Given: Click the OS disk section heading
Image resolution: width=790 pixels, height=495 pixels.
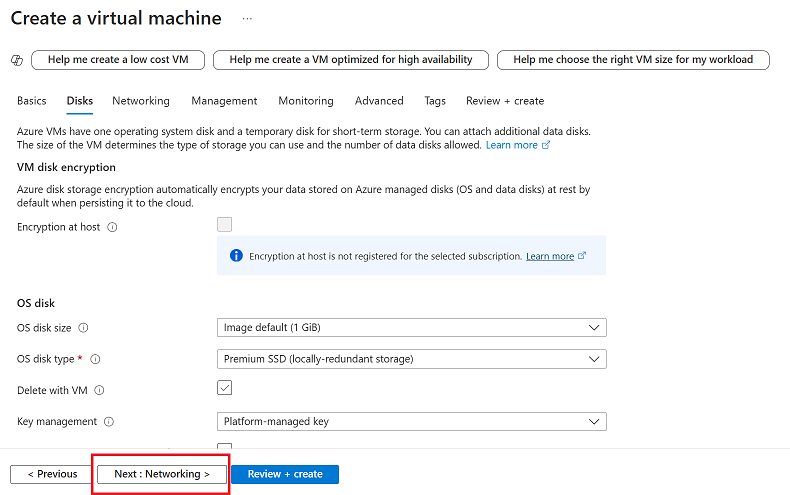Looking at the screenshot, I should (x=36, y=303).
